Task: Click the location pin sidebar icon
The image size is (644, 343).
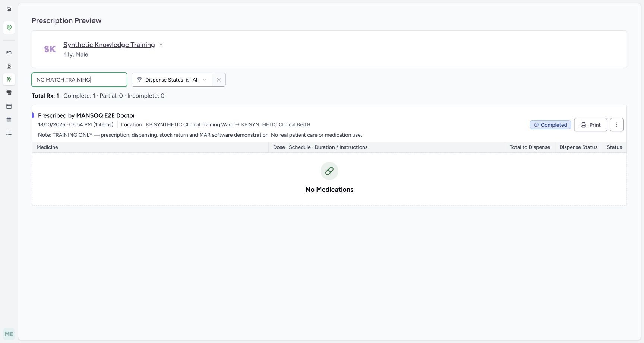Action: pos(9,28)
